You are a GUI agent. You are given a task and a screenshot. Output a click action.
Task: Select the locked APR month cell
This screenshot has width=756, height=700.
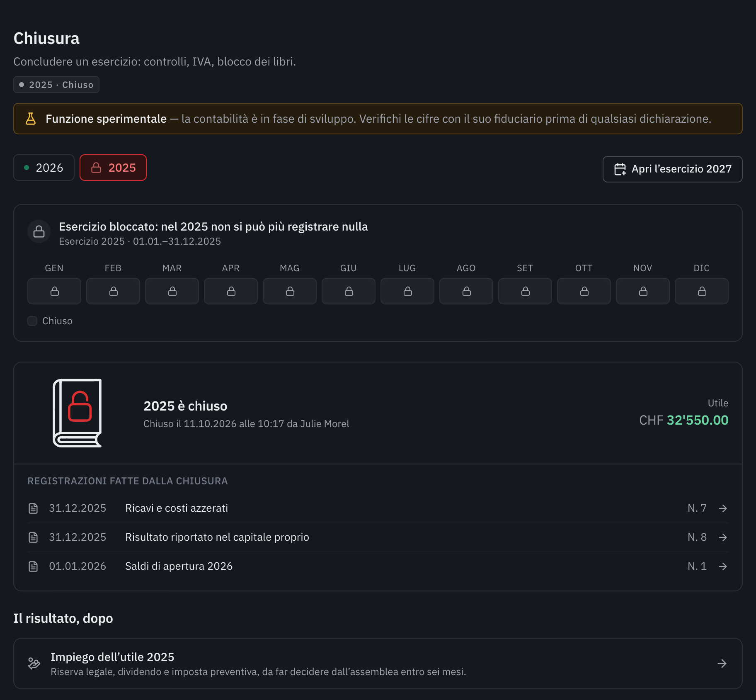231,291
